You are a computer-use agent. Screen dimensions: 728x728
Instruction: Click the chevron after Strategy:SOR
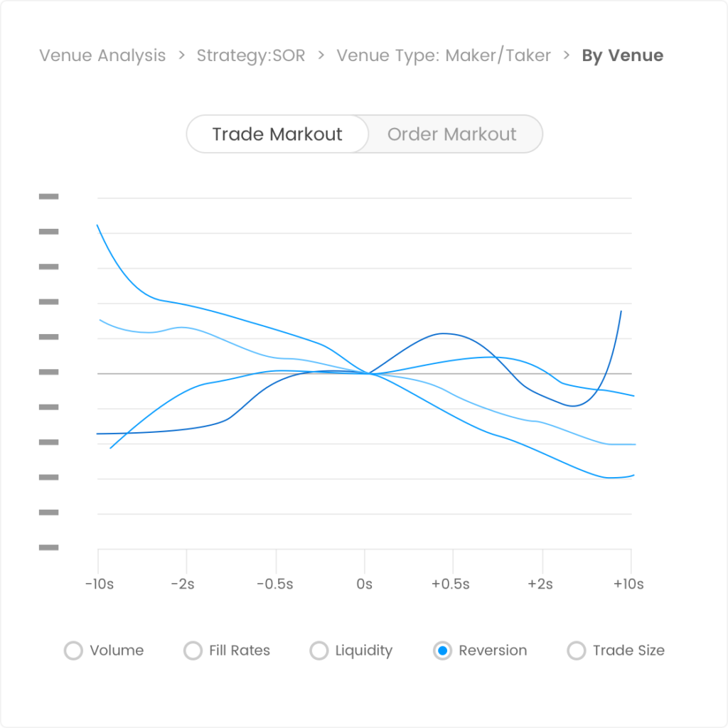click(x=321, y=55)
